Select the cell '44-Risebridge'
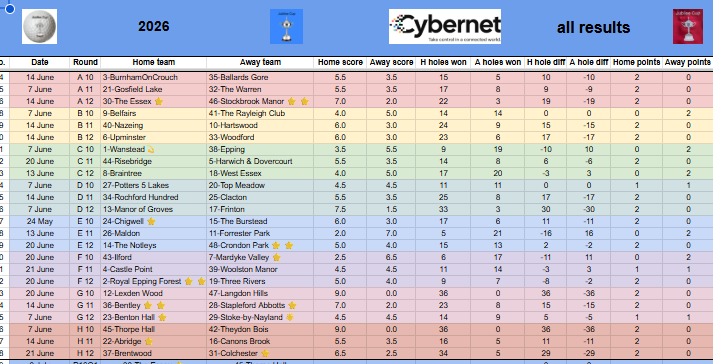 click(x=154, y=162)
